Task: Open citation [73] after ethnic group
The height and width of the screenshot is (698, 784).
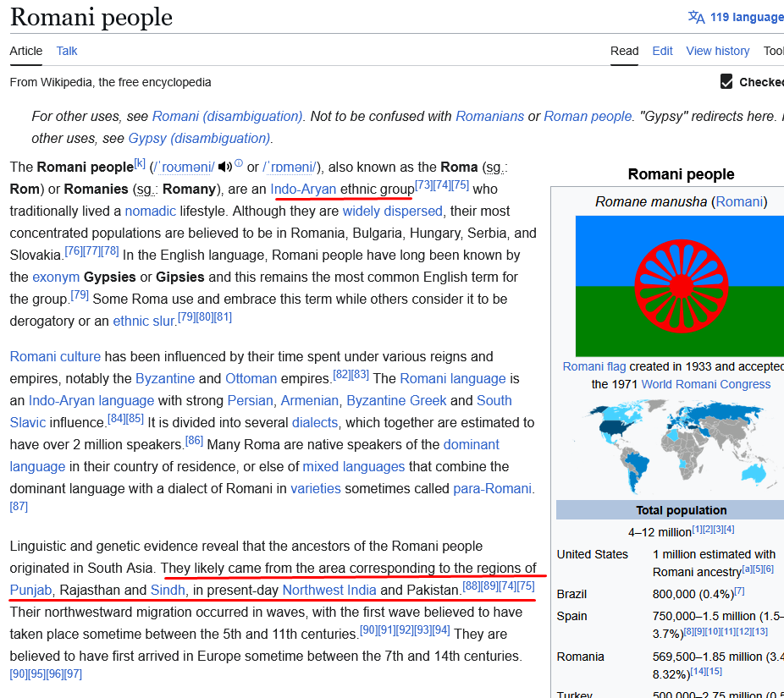Action: tap(423, 185)
